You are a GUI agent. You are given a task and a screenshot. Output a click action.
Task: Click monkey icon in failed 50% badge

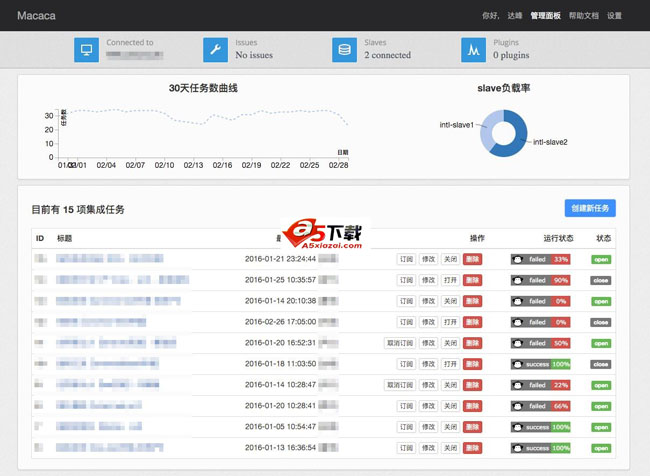coord(517,343)
